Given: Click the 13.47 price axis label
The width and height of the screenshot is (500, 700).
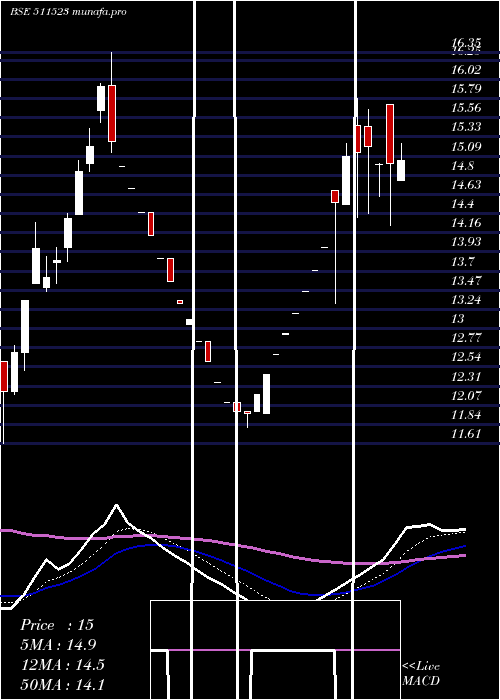Looking at the screenshot, I should [x=466, y=281].
